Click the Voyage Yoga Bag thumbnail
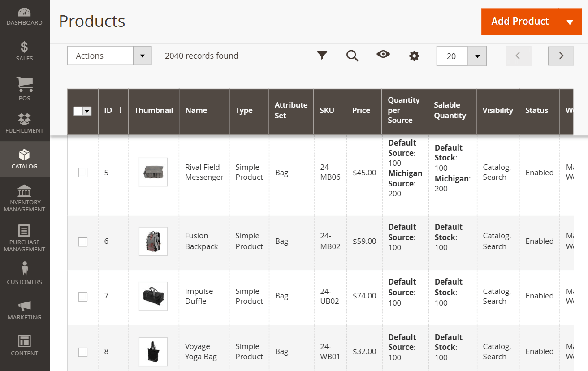Viewport: 588px width, 371px height. click(153, 351)
